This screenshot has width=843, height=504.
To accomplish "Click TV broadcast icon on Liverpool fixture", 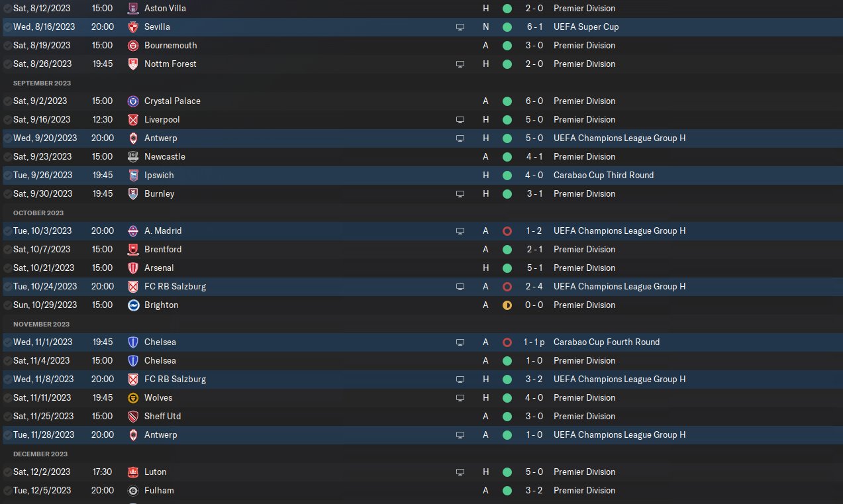I will [x=460, y=120].
